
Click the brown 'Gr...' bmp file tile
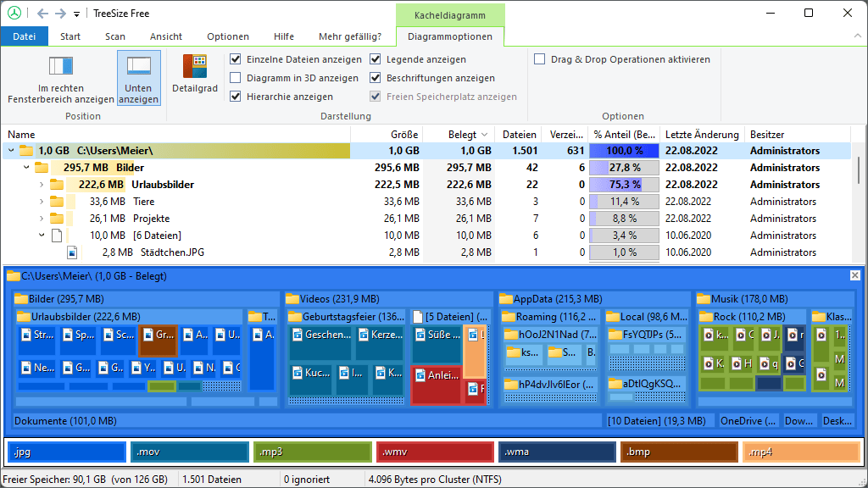[x=159, y=341]
